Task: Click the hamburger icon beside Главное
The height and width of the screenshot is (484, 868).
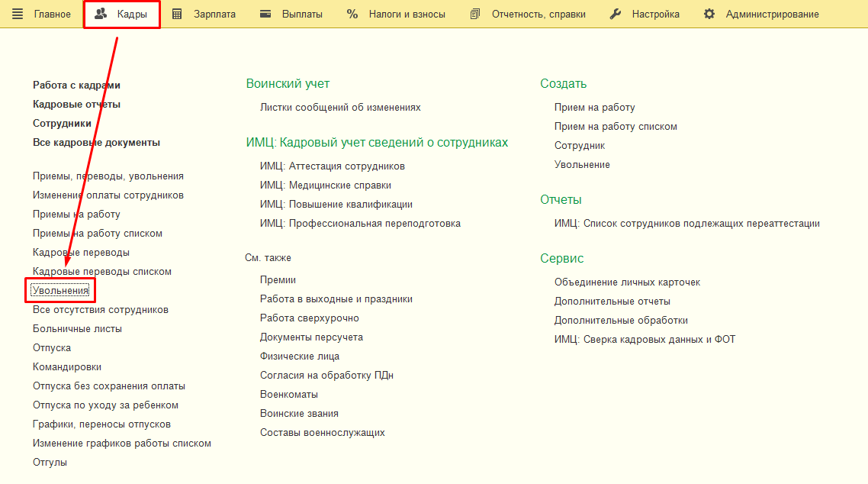Action: 18,15
